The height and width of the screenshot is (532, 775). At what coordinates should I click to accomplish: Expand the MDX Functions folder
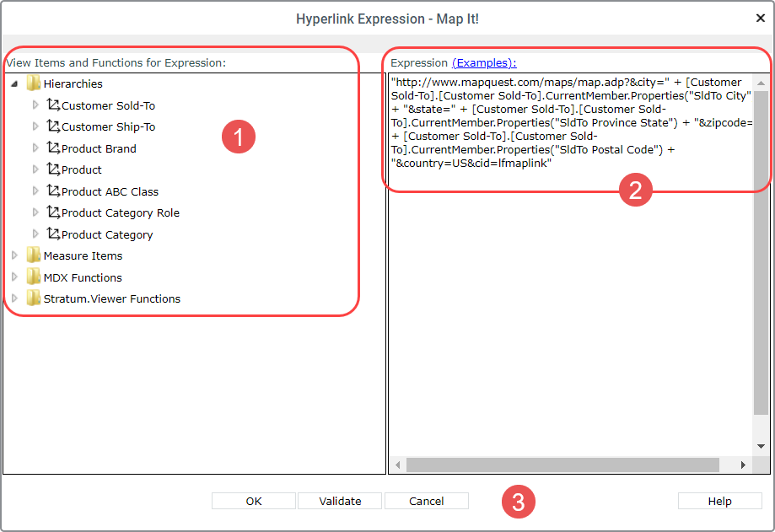pyautogui.click(x=14, y=277)
